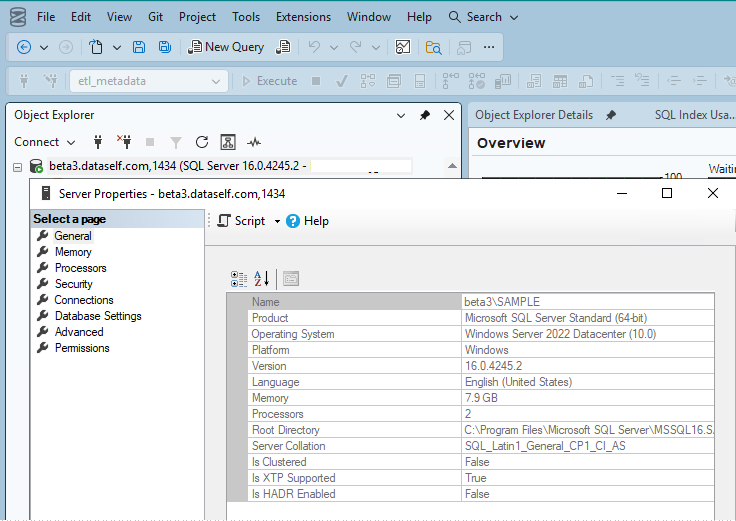Click the Alphabetical sort icon in property grid
736x521 pixels.
click(261, 279)
